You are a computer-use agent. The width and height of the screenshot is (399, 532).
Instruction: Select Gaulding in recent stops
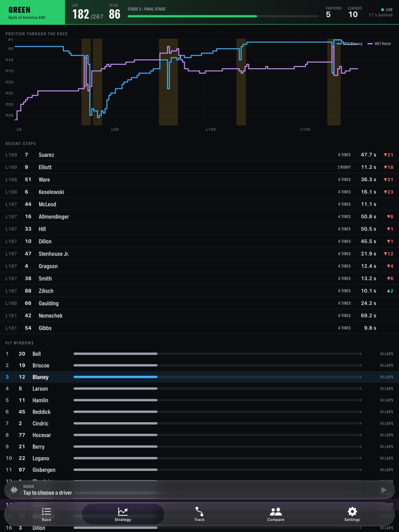pyautogui.click(x=199, y=303)
